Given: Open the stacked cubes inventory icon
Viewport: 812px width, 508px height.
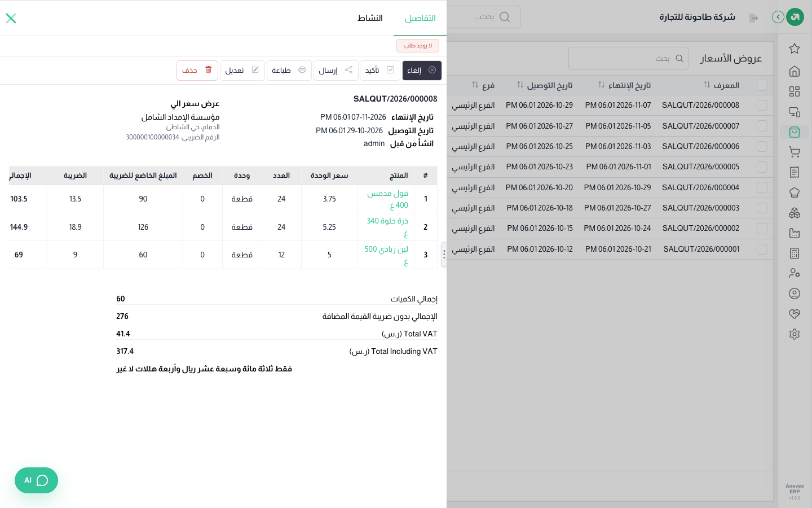Looking at the screenshot, I should (795, 213).
